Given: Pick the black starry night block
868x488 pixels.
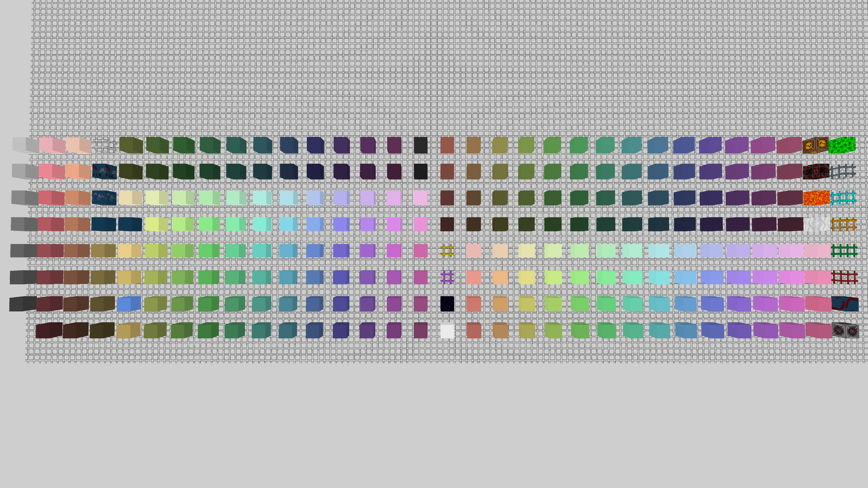Looking at the screenshot, I should 447,304.
